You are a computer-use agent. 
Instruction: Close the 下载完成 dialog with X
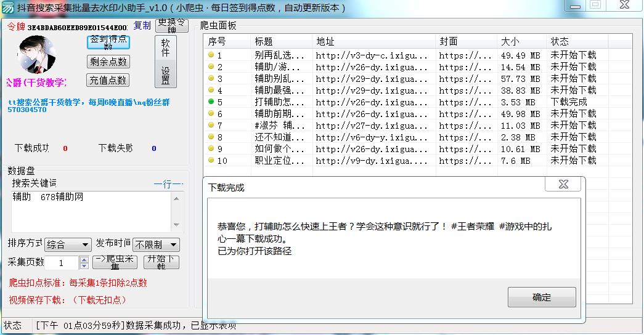(x=563, y=184)
